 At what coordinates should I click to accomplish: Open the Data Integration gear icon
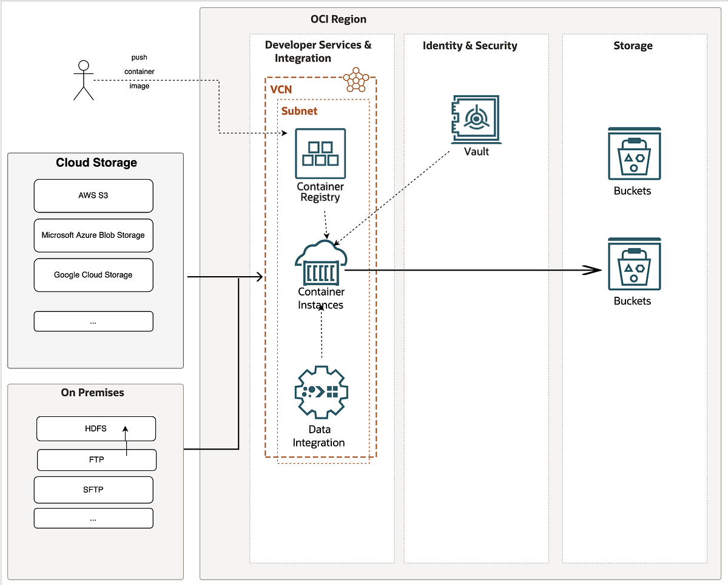[x=320, y=393]
